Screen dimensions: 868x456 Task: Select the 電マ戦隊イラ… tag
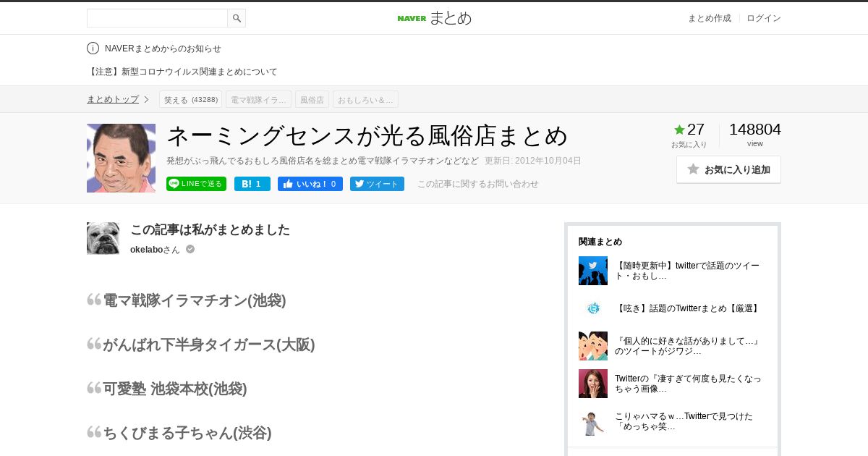[x=258, y=99]
